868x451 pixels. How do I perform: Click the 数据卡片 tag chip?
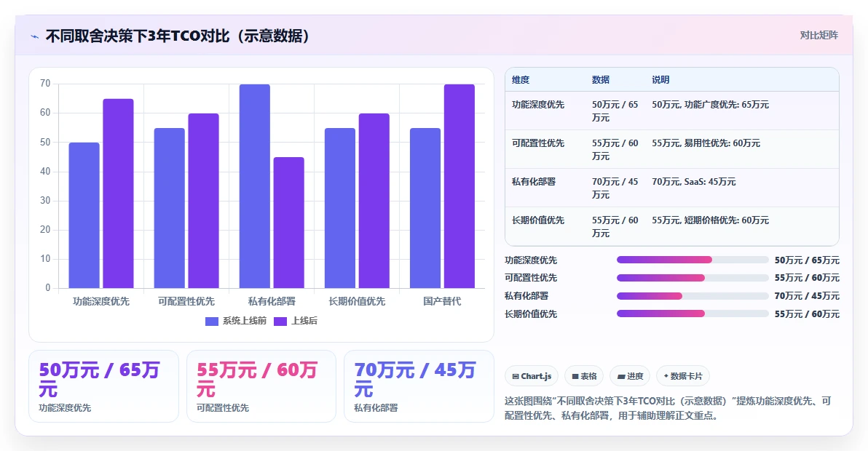[682, 376]
